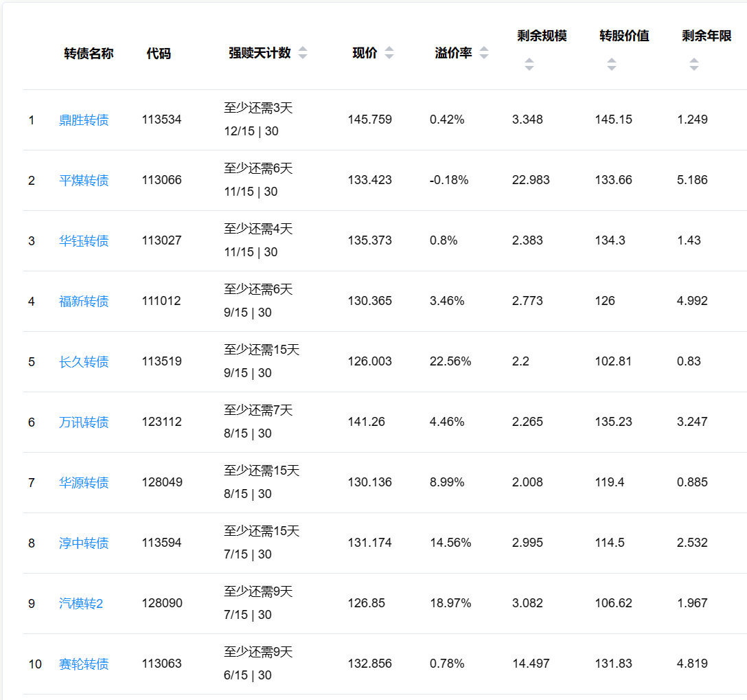Viewport: 747px width, 700px height.
Task: Sort table by 剩余规模 arrows
Action: tap(529, 65)
